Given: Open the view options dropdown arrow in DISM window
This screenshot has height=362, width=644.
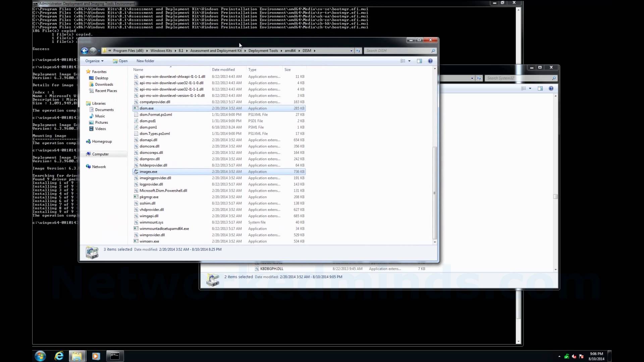Looking at the screenshot, I should [x=409, y=61].
